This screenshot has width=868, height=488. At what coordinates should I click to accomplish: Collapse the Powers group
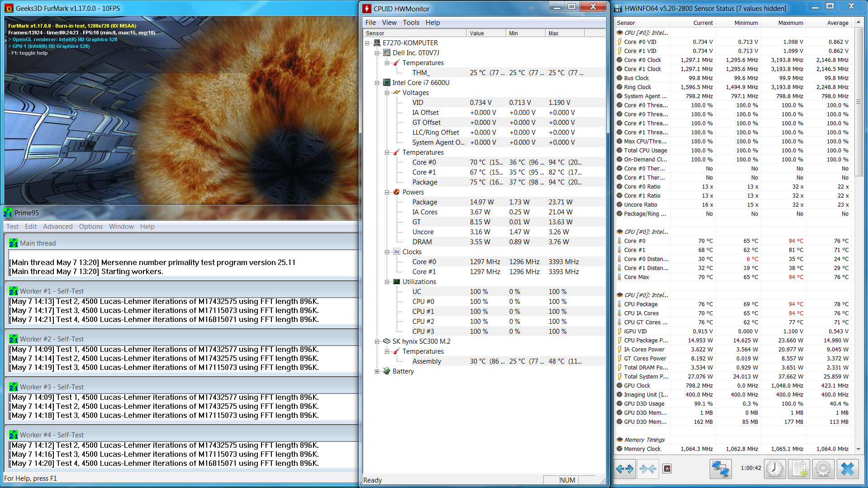click(387, 192)
